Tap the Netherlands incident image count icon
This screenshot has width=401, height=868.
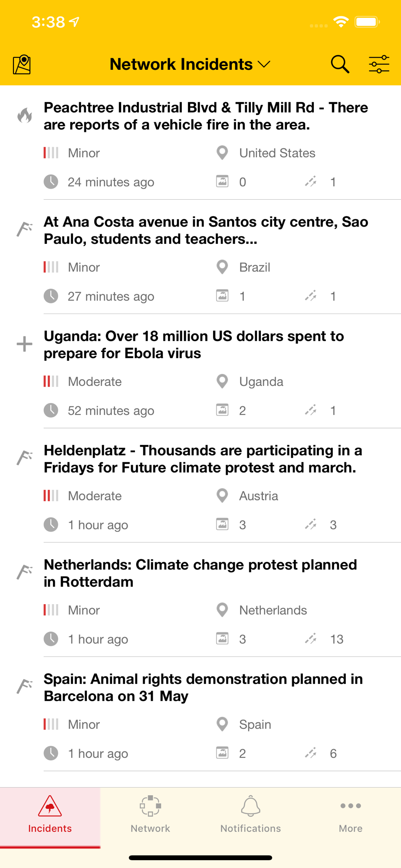click(222, 639)
